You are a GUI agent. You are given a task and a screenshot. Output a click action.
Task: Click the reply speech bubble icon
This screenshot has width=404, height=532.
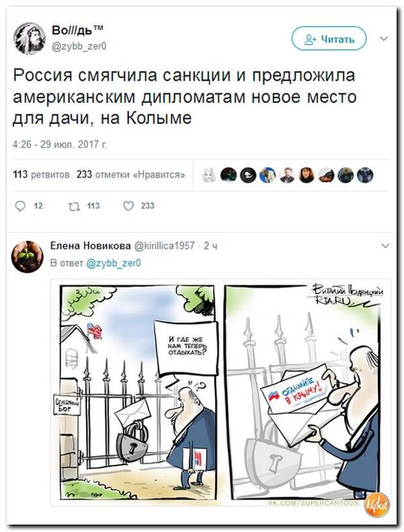point(20,206)
